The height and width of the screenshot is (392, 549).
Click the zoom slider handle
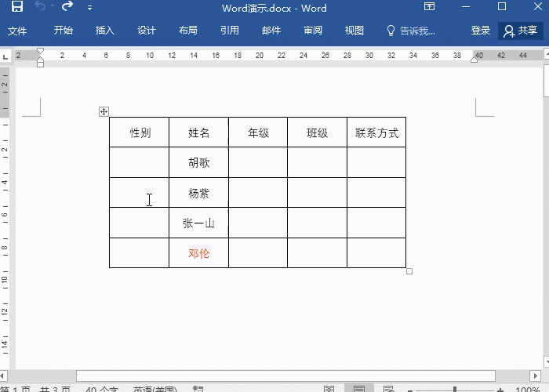click(x=455, y=389)
